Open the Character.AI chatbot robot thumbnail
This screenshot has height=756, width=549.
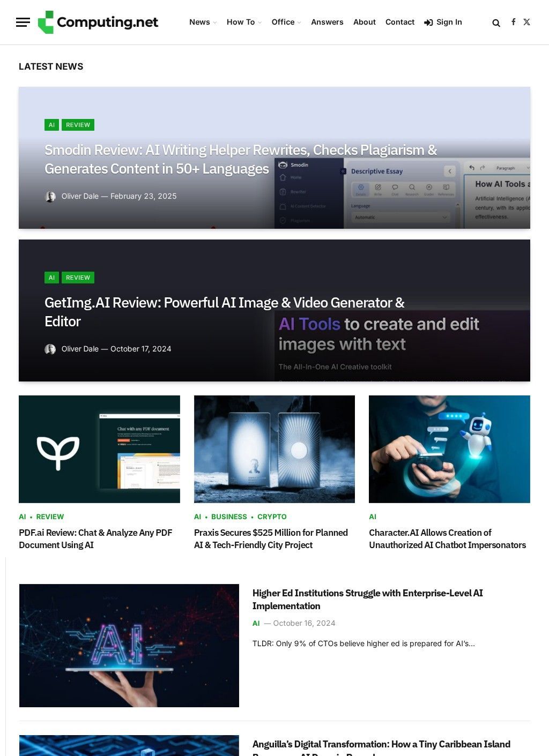coord(449,449)
